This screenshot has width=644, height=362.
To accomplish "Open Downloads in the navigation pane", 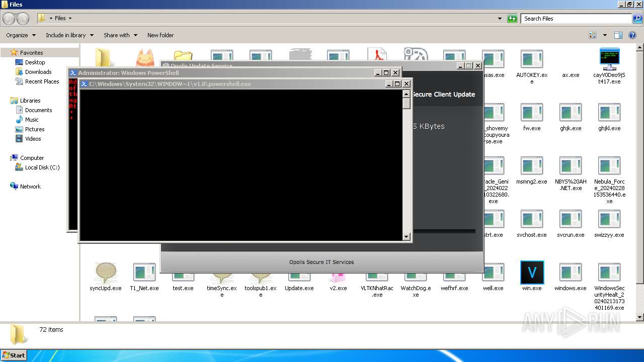I will (x=38, y=72).
